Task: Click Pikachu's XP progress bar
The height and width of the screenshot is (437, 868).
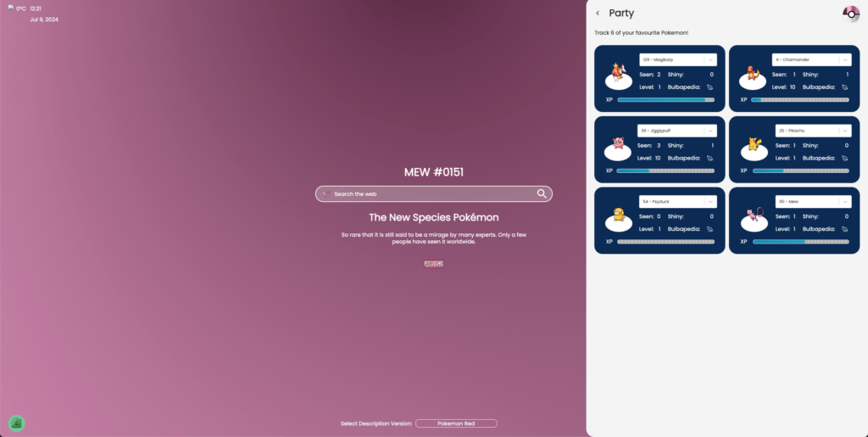Action: 800,171
